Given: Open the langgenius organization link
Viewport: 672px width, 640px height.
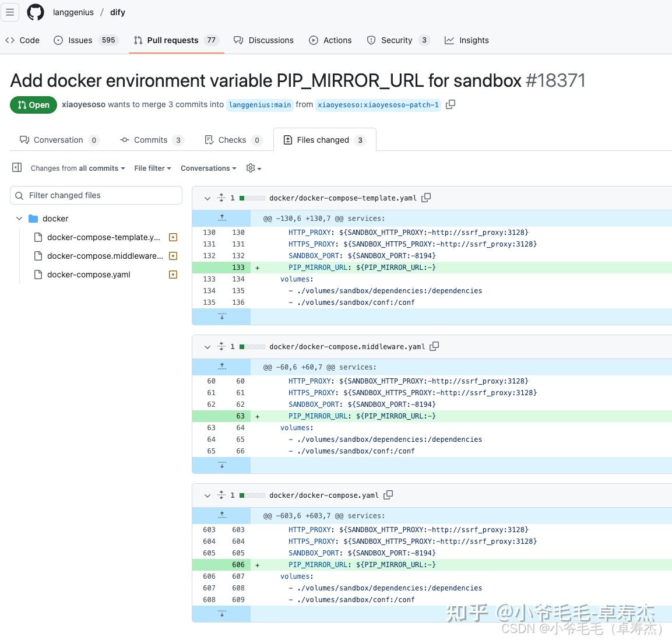Looking at the screenshot, I should [x=73, y=12].
